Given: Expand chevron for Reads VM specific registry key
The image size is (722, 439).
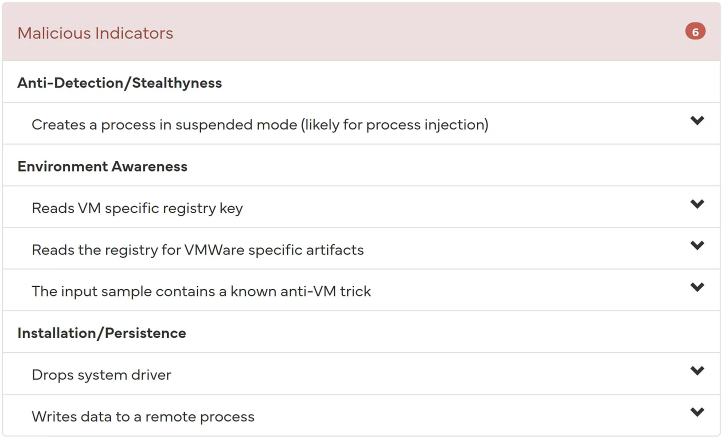Looking at the screenshot, I should click(x=697, y=204).
